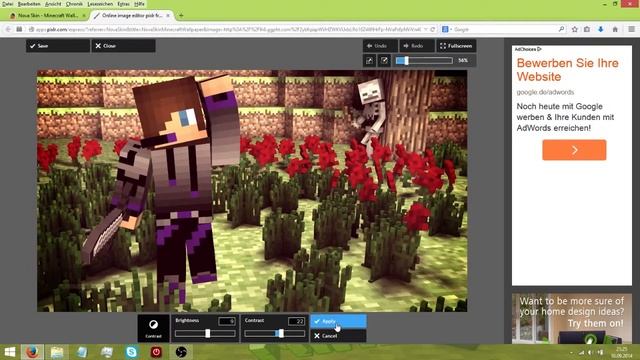Bookmark this page with the star
The image size is (640, 360).
click(x=575, y=29)
